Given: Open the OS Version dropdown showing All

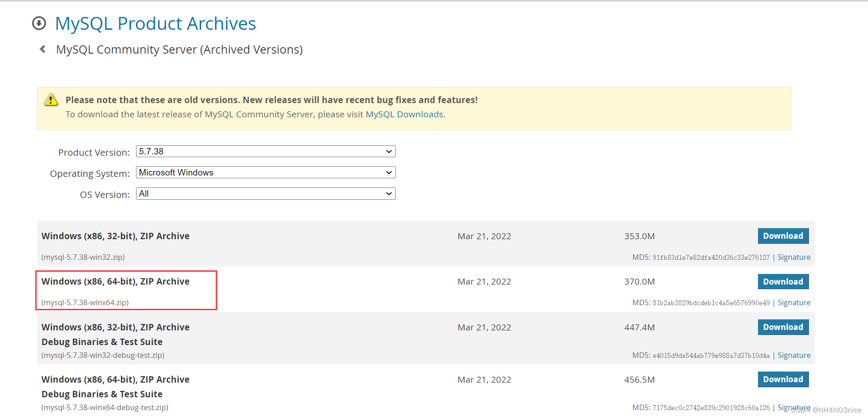Looking at the screenshot, I should pyautogui.click(x=266, y=193).
